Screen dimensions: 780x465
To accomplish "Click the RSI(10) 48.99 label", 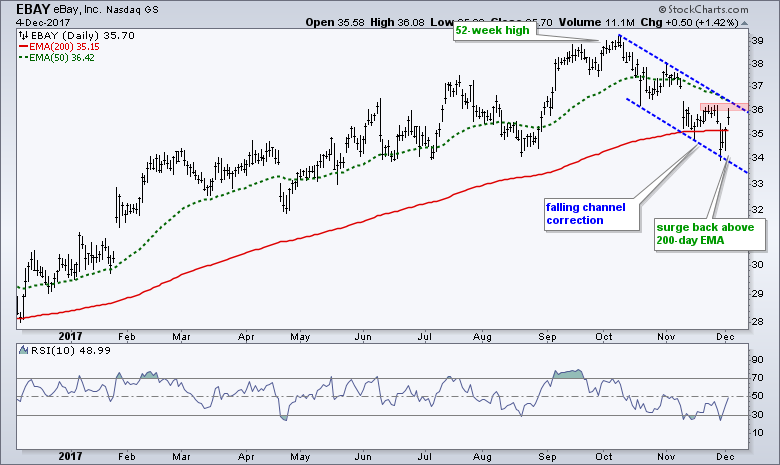I will (x=71, y=350).
